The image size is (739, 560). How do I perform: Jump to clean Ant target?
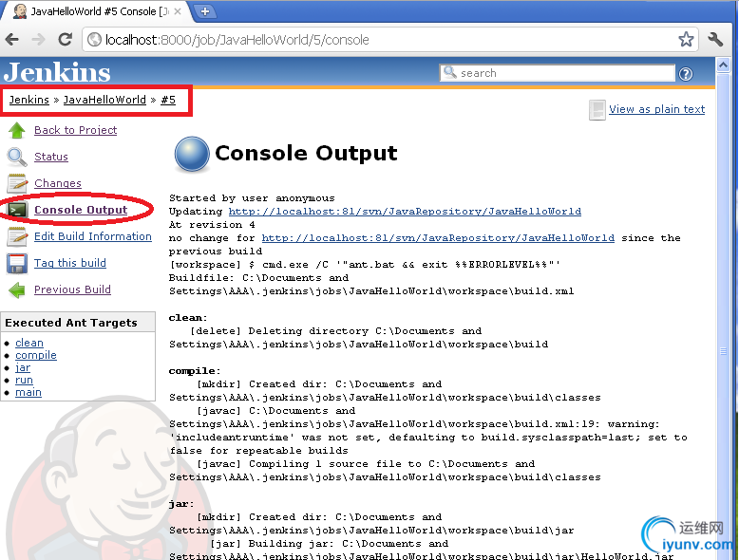pyautogui.click(x=29, y=343)
